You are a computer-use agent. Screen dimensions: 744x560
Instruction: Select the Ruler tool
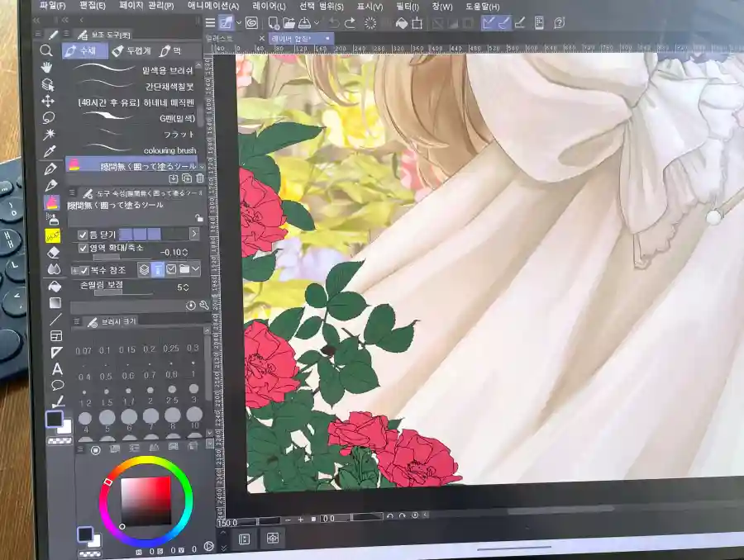pyautogui.click(x=56, y=353)
